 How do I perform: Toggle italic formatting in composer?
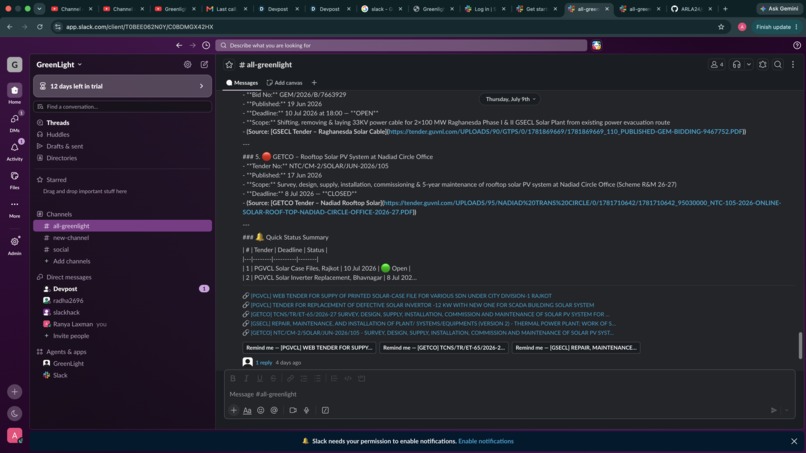pyautogui.click(x=246, y=378)
